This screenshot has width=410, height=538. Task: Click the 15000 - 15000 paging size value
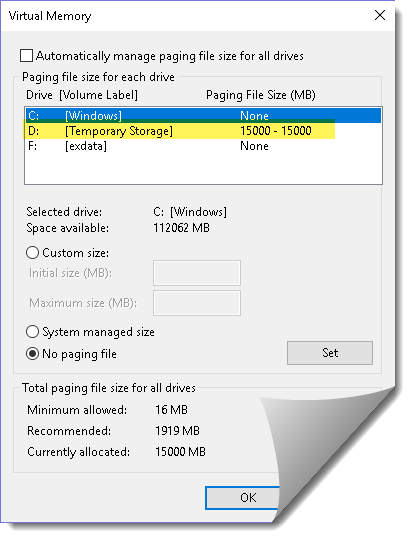[x=276, y=131]
